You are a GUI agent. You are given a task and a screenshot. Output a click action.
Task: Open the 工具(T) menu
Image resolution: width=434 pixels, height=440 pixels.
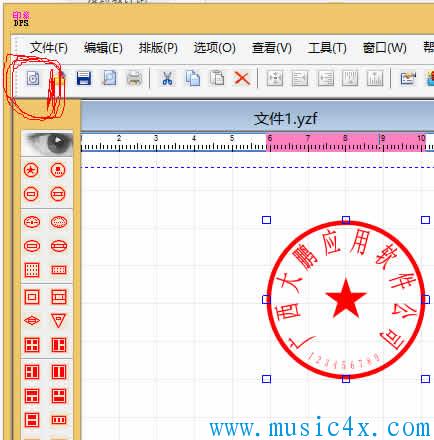(327, 48)
